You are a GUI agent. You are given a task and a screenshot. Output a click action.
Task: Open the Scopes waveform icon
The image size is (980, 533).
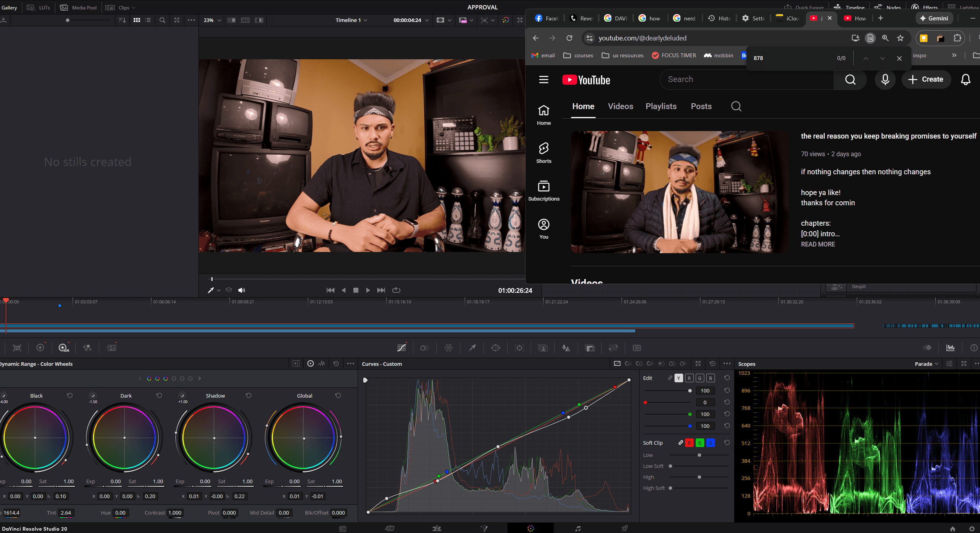[950, 348]
